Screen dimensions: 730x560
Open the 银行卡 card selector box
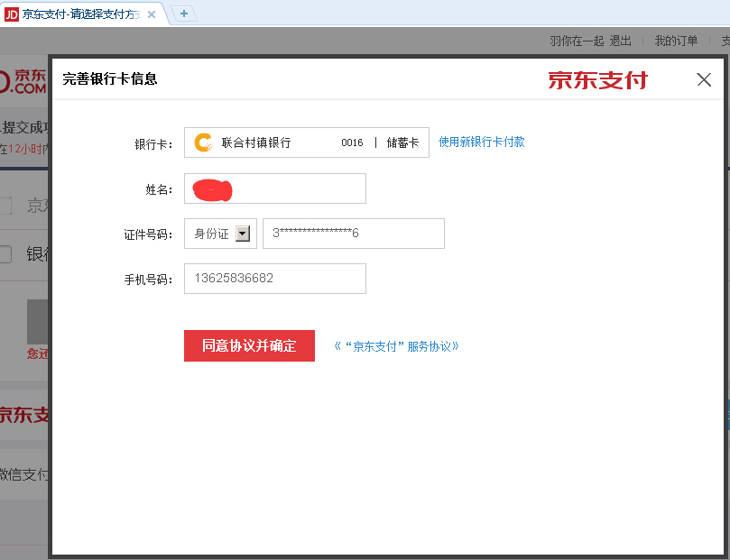pos(306,142)
